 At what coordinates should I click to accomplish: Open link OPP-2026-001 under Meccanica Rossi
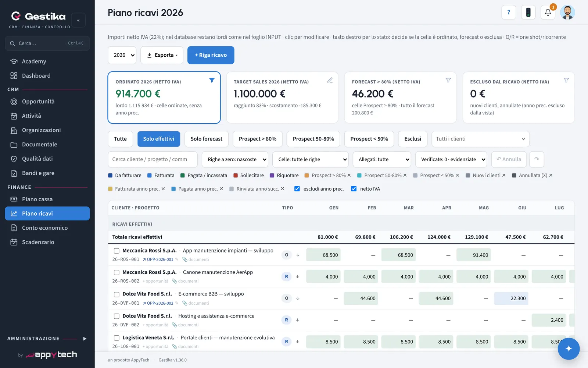coord(158,259)
